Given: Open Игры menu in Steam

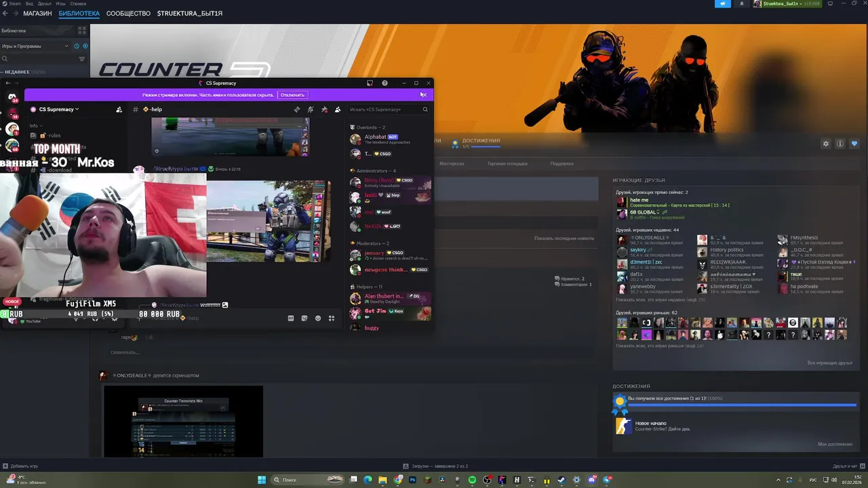Looking at the screenshot, I should click(x=61, y=3).
